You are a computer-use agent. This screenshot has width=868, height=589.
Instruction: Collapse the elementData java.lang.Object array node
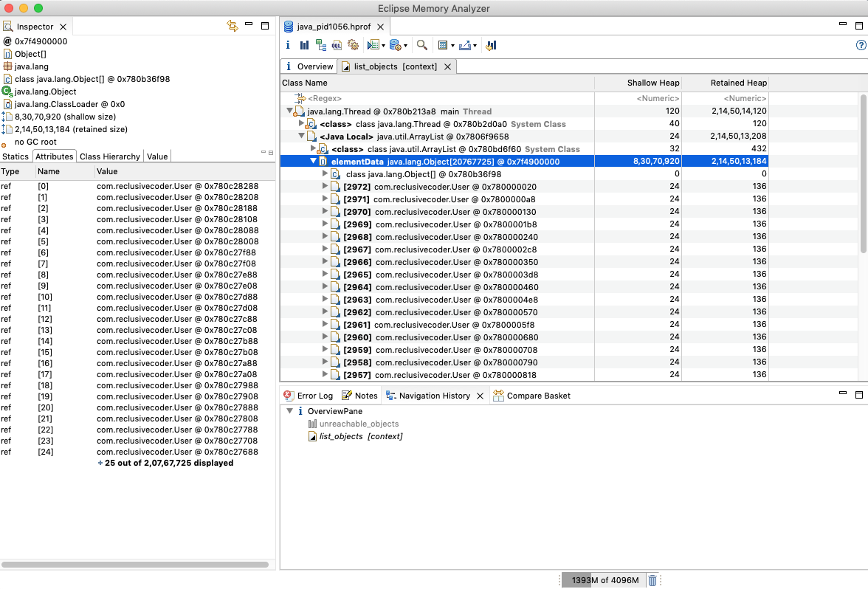coord(314,161)
